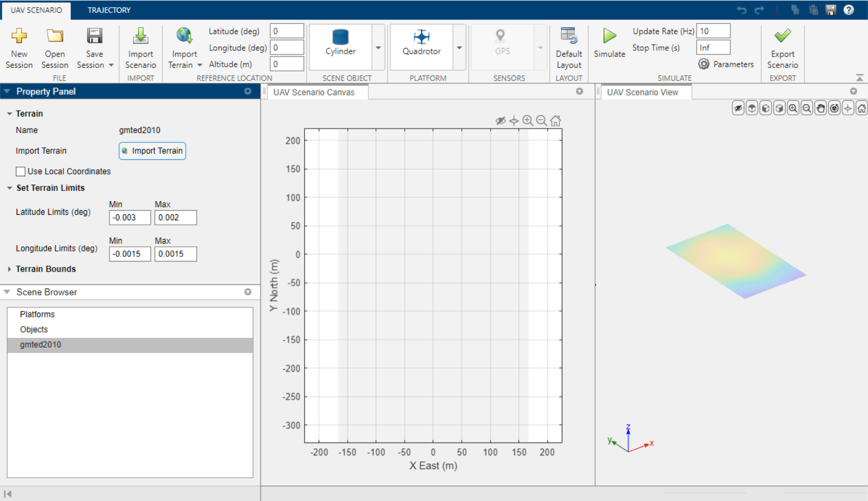Select Objects in Scene Browser
868x501 pixels.
[130, 329]
